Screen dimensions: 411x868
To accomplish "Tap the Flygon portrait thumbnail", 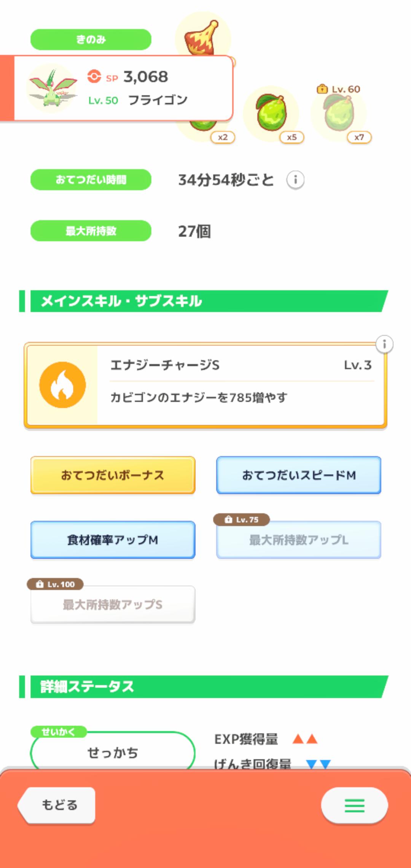I will point(52,88).
